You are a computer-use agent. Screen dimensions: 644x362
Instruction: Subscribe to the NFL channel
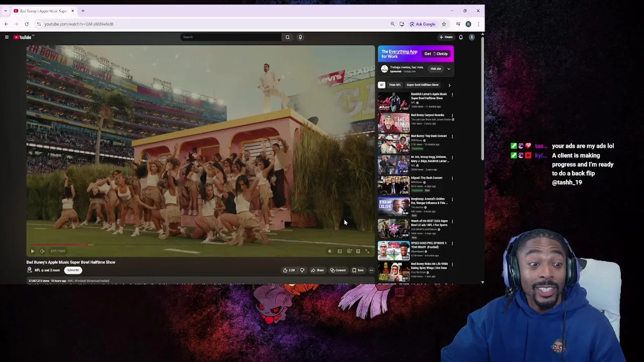(73, 270)
